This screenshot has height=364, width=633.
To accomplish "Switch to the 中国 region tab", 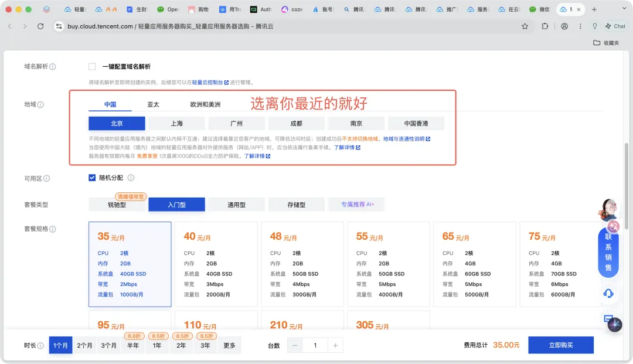I will (x=110, y=104).
